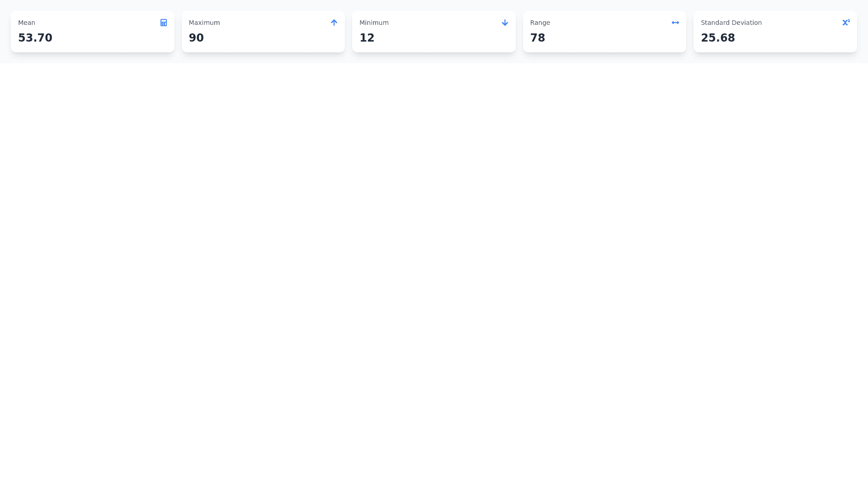Click the maximum value 90
Screen dimensions: 868x488
click(196, 38)
